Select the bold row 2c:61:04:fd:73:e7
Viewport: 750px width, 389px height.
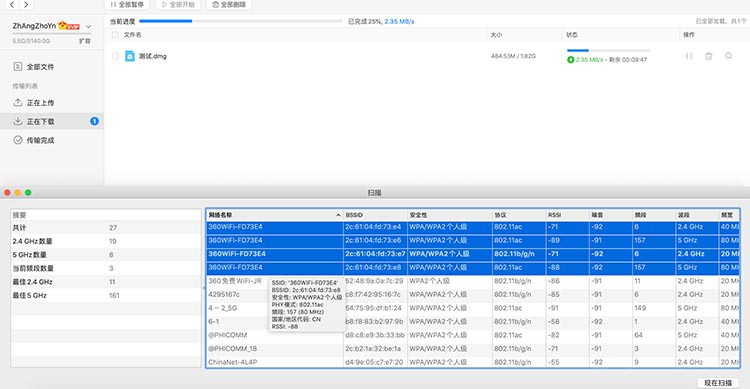[473, 254]
